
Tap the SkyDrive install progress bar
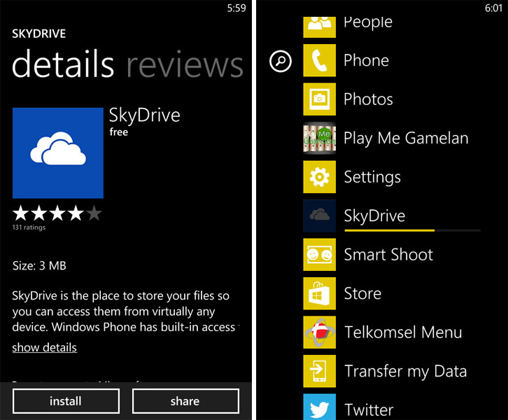tap(412, 230)
